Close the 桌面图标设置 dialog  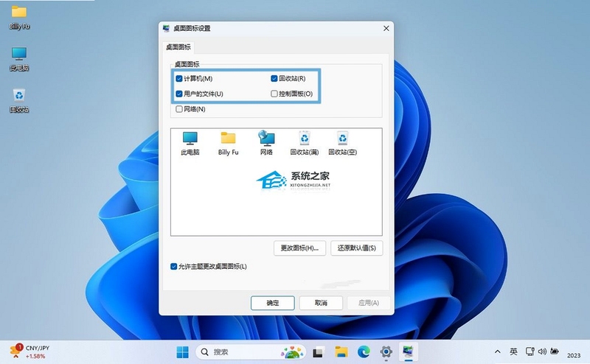tap(386, 29)
